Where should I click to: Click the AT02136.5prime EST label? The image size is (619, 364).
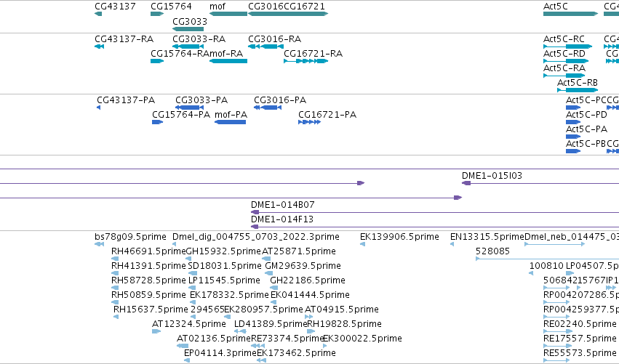pyautogui.click(x=214, y=339)
